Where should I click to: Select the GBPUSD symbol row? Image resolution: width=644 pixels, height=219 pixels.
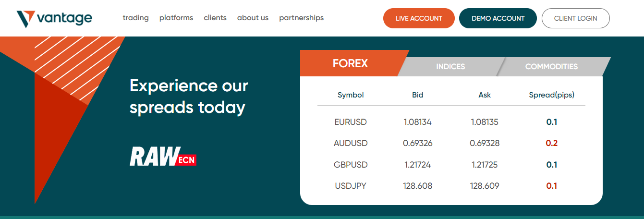click(451, 165)
